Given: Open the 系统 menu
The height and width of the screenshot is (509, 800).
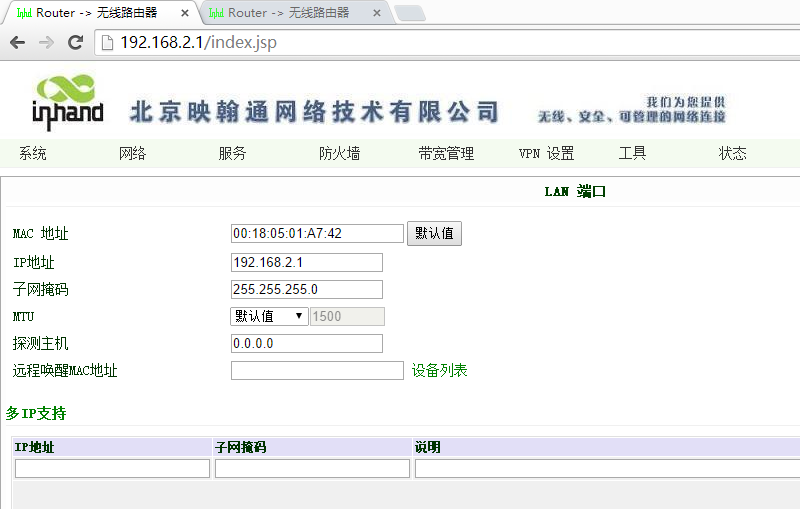Looking at the screenshot, I should 33,153.
